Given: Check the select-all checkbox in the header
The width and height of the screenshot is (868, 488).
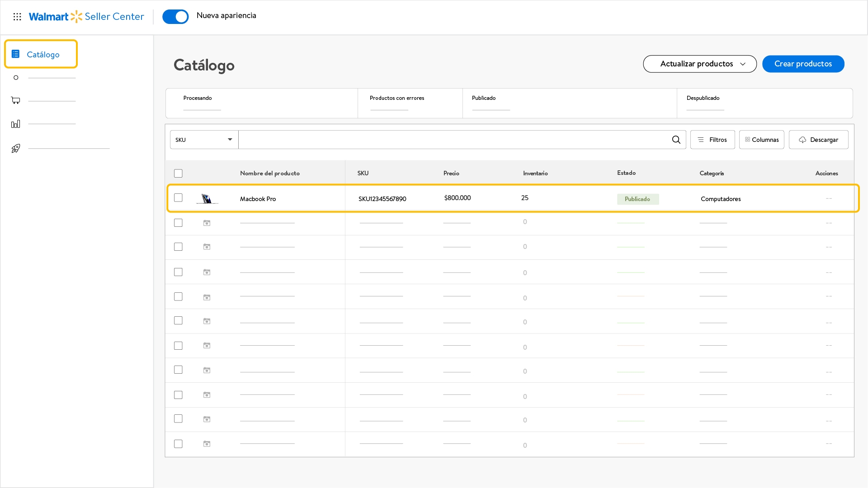Looking at the screenshot, I should [178, 174].
